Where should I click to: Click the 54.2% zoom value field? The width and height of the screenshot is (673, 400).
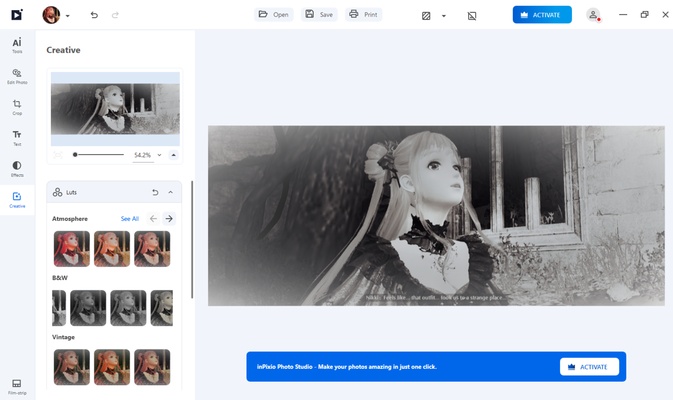[142, 155]
